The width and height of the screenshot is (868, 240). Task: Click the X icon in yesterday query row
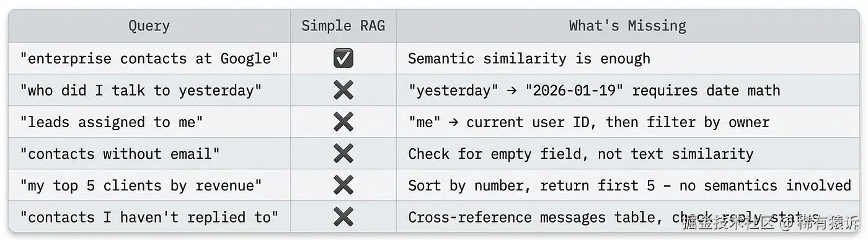tap(343, 90)
